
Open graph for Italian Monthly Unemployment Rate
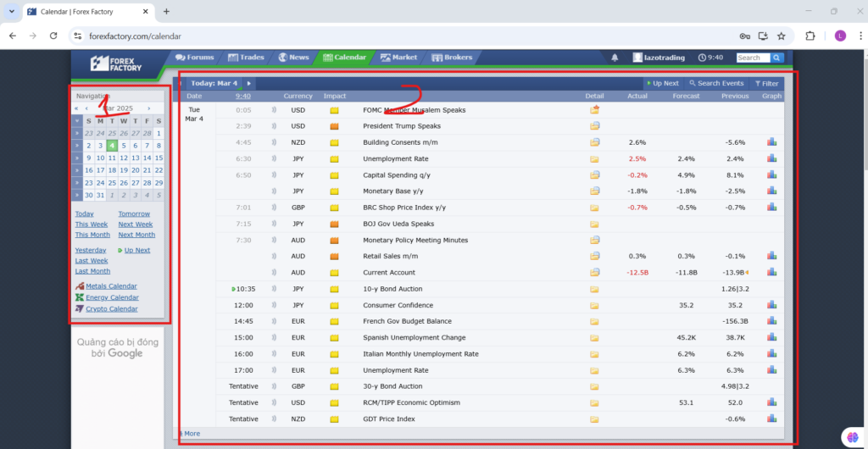pyautogui.click(x=771, y=353)
